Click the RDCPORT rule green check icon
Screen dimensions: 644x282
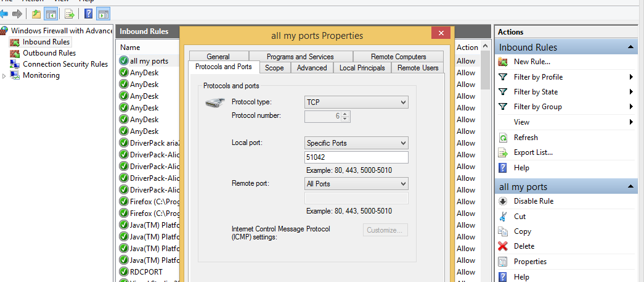point(123,272)
